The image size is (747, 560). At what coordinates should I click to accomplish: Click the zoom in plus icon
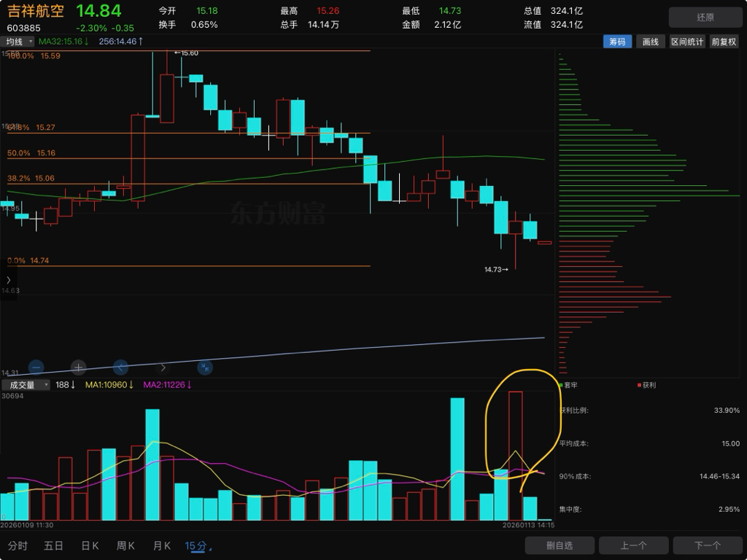[x=78, y=367]
